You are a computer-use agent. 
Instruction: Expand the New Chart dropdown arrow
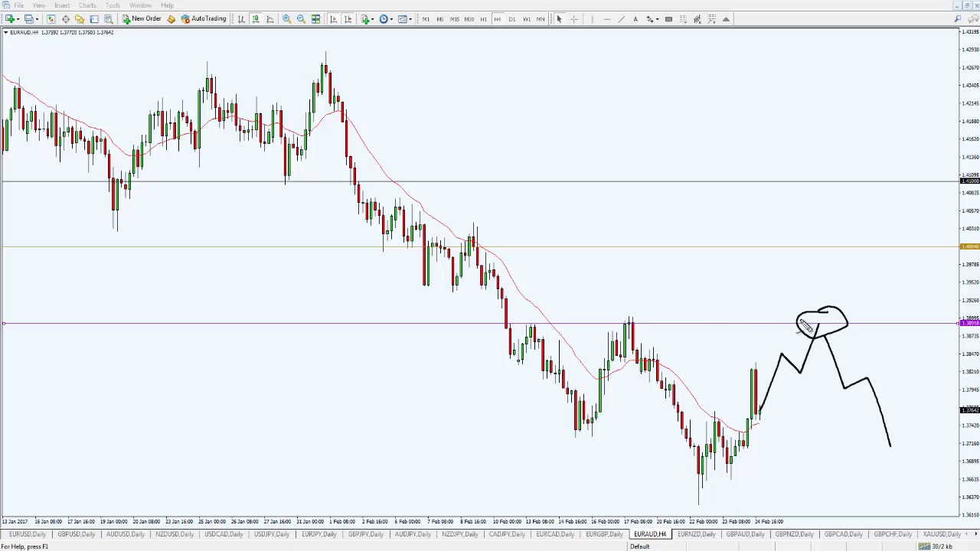point(18,19)
